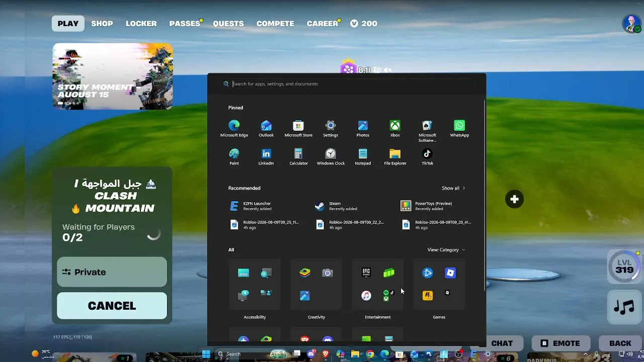Open File Explorer from pinned apps

point(395,157)
